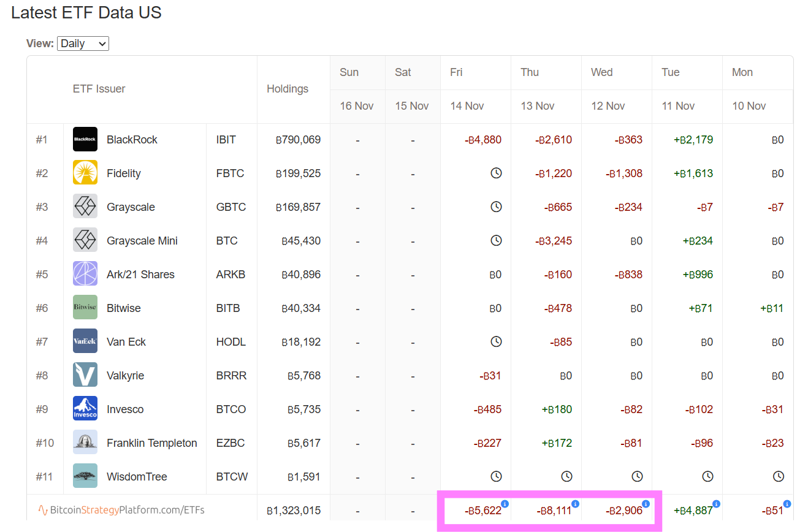Click the Valkyrie logo icon
808x532 pixels.
click(x=85, y=375)
